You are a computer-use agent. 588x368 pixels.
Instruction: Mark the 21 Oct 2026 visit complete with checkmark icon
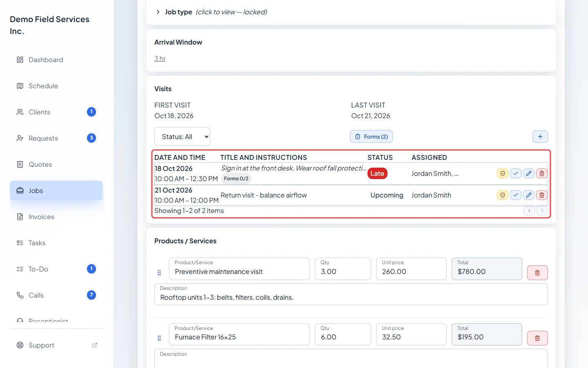pos(516,195)
